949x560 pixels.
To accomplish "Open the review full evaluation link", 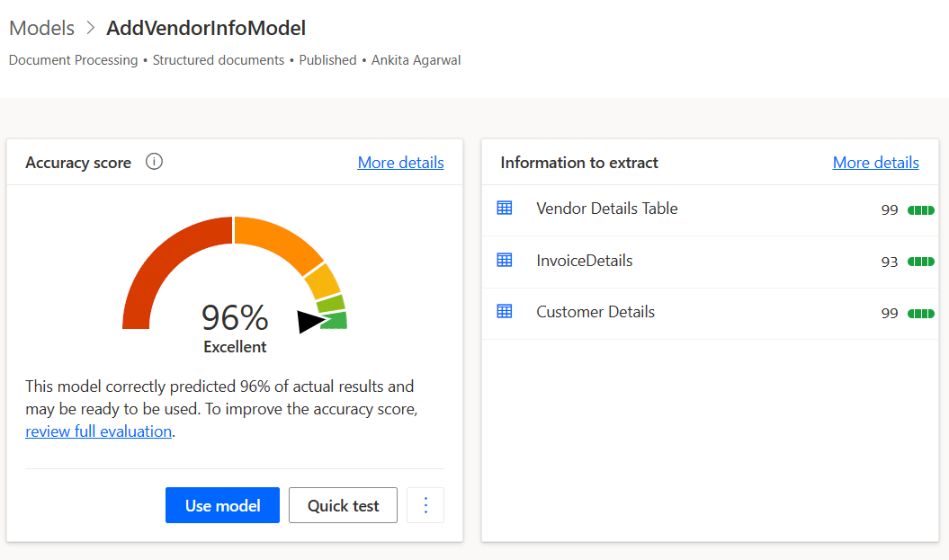I will point(98,431).
